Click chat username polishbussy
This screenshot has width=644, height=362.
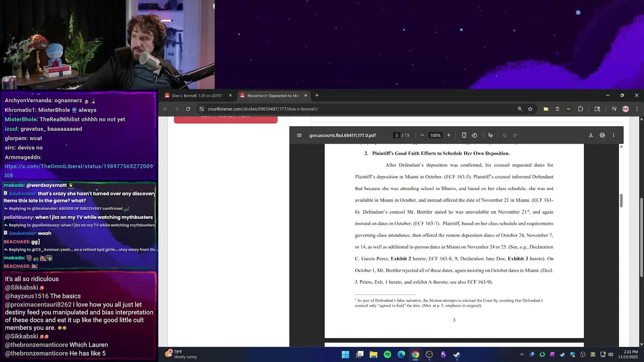tap(18, 217)
